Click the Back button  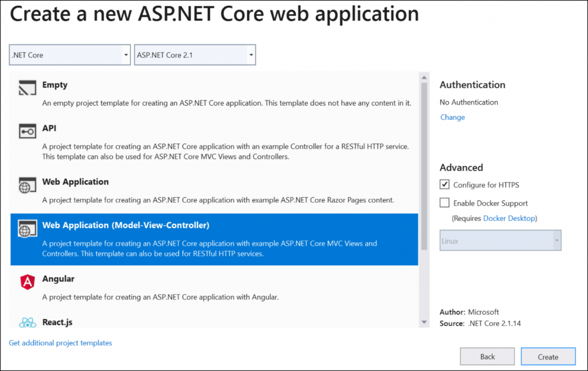point(487,356)
